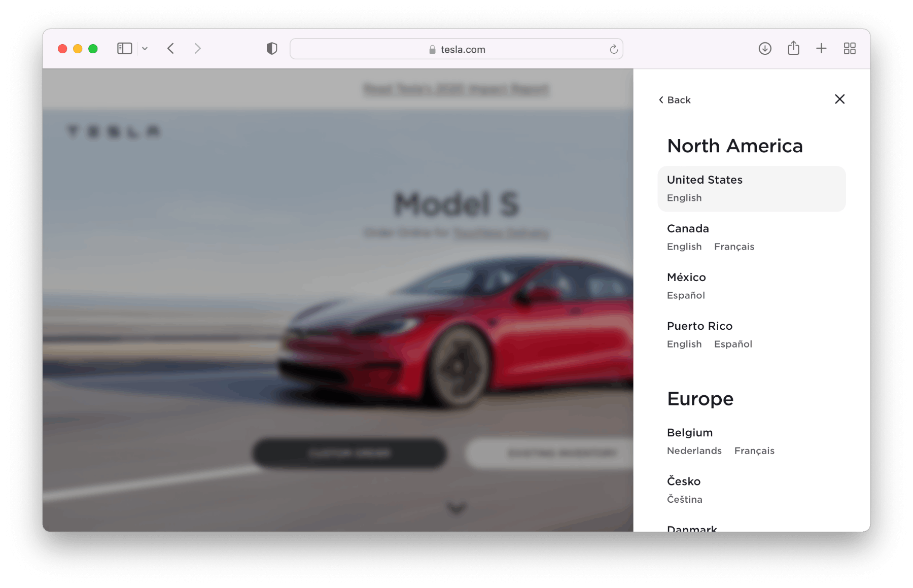
Task: Go forward with the browser forward arrow
Action: point(198,49)
